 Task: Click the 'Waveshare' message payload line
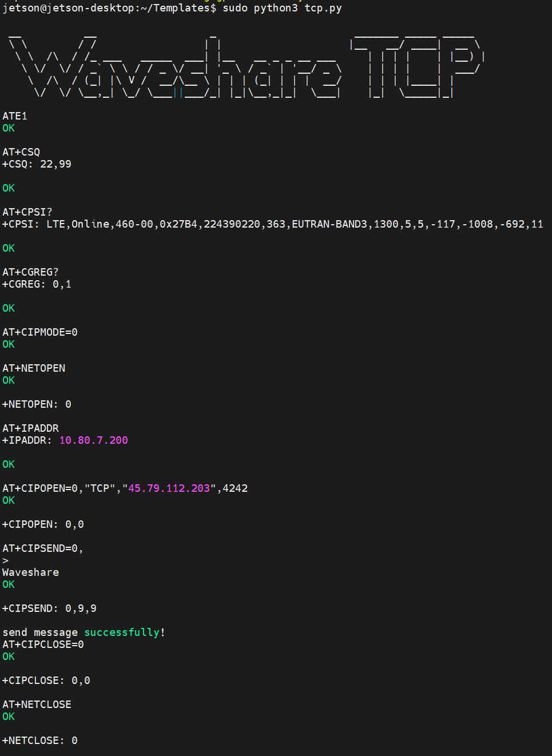(x=30, y=572)
